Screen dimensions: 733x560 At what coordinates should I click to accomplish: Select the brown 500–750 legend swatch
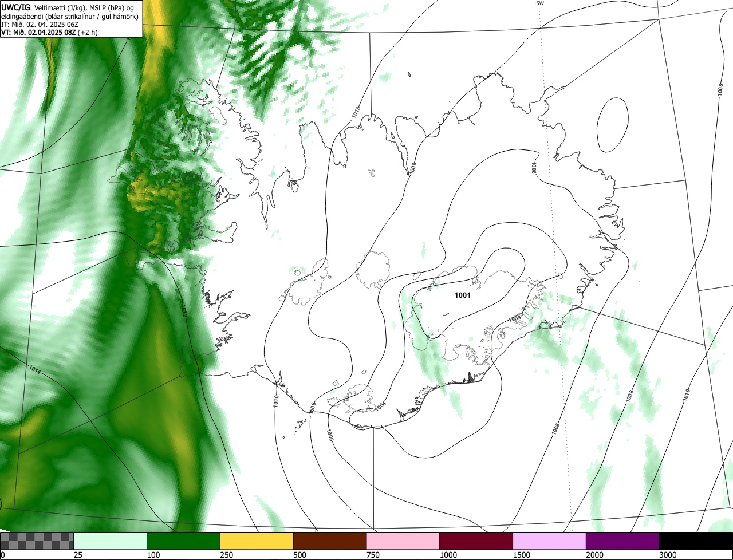coord(330,541)
